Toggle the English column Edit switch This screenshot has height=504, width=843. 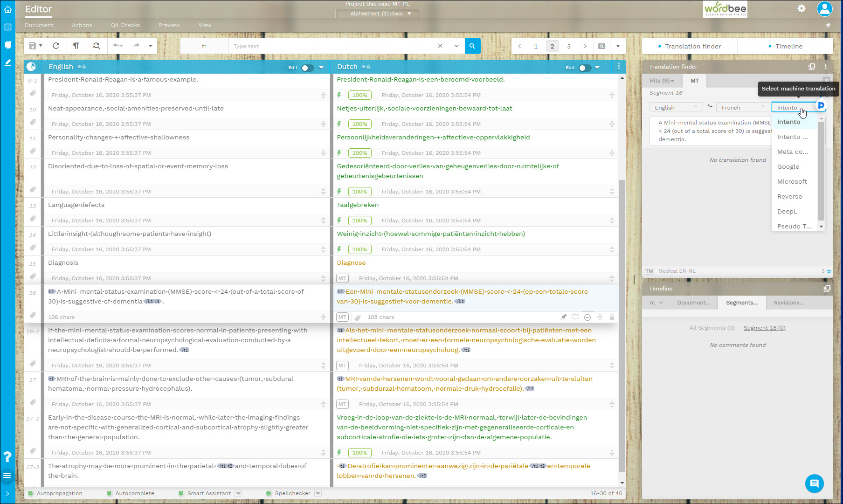tap(307, 68)
